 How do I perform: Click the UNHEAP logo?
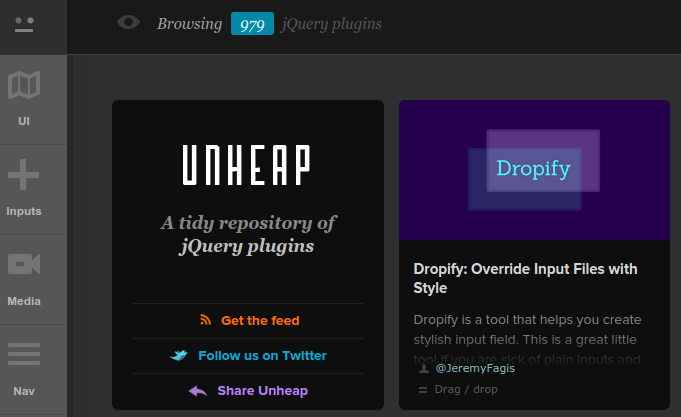[x=247, y=165]
